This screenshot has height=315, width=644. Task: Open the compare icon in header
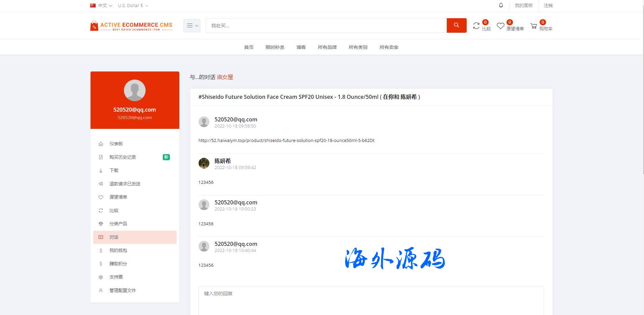tap(476, 26)
